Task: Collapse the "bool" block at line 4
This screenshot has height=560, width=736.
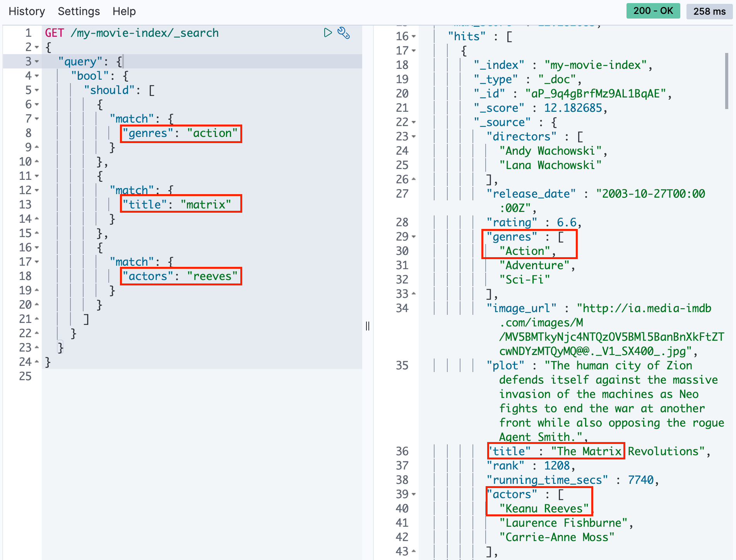Action: coord(37,76)
